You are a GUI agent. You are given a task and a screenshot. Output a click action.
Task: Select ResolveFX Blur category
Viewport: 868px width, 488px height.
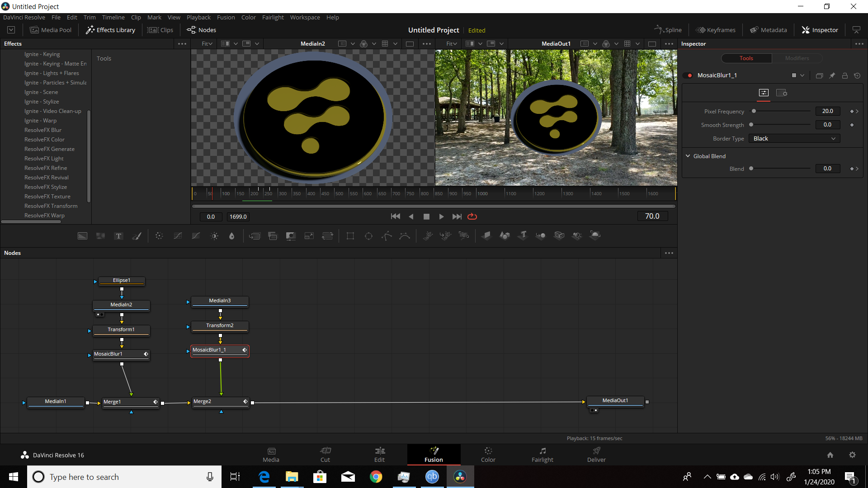(x=43, y=130)
